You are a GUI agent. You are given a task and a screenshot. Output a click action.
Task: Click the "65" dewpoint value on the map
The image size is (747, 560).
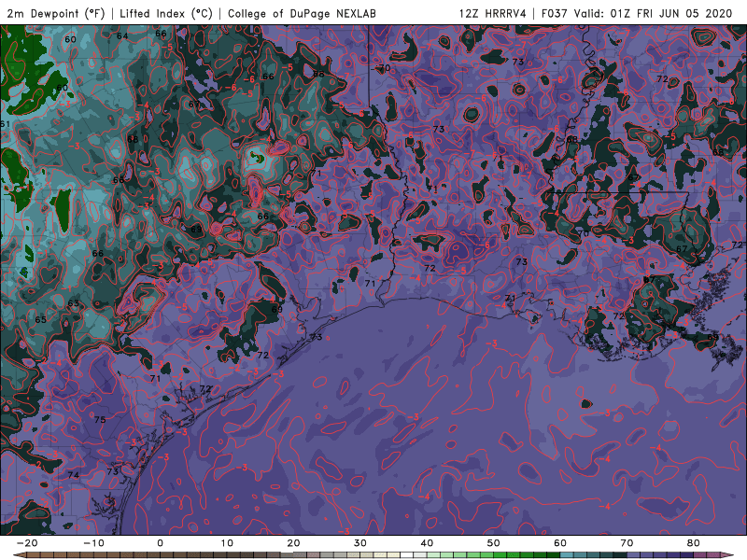(x=41, y=319)
